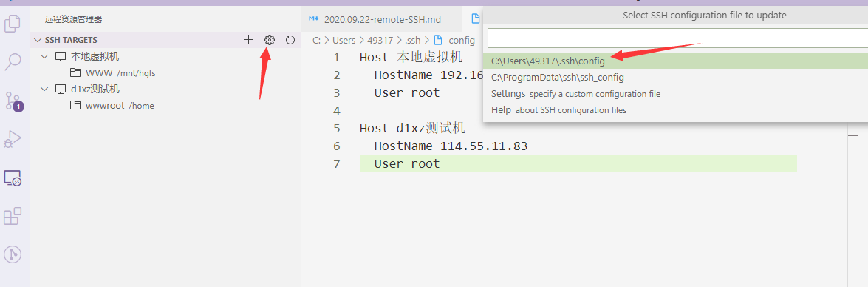This screenshot has height=287, width=868.
Task: Open the Git graph icon in sidebar
Action: pos(13,254)
